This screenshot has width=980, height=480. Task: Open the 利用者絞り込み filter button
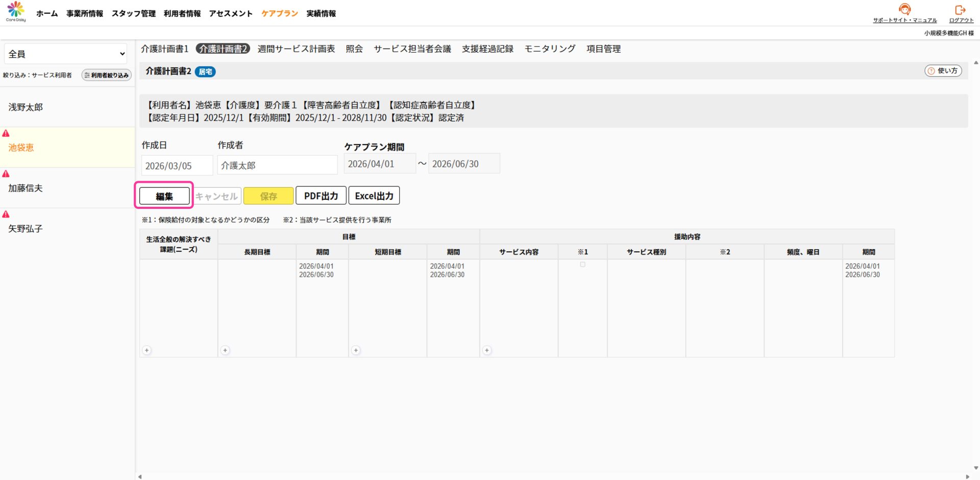pyautogui.click(x=107, y=75)
